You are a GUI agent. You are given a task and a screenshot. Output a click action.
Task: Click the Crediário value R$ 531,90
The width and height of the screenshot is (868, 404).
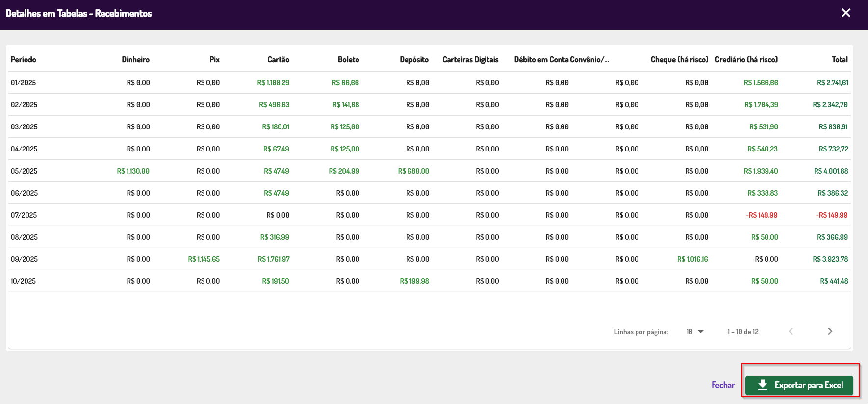pos(764,127)
